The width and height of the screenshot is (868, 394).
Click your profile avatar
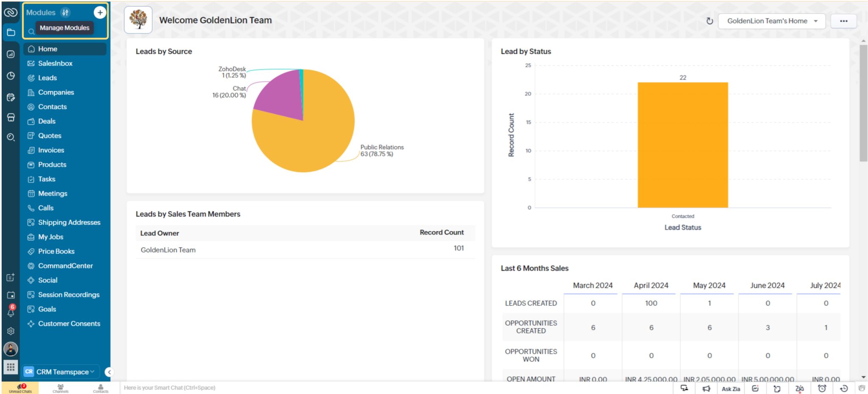coord(11,349)
